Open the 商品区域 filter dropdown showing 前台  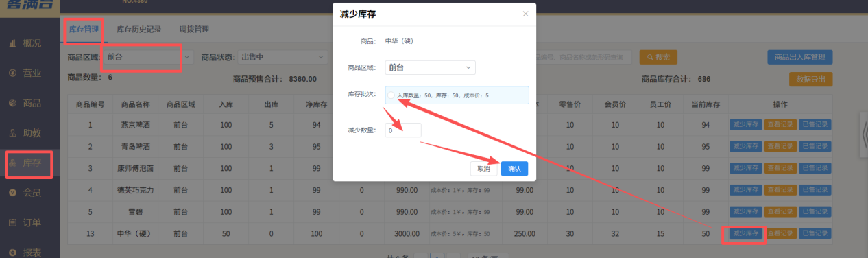point(149,57)
